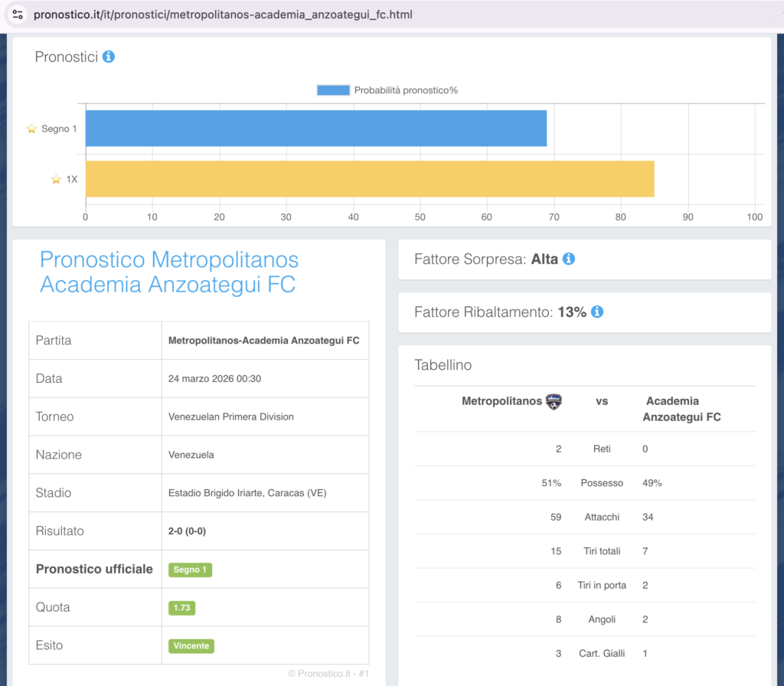Click the Estadio Brigido Iriarte stadium text
Screen dimensions: 784x686
247,493
